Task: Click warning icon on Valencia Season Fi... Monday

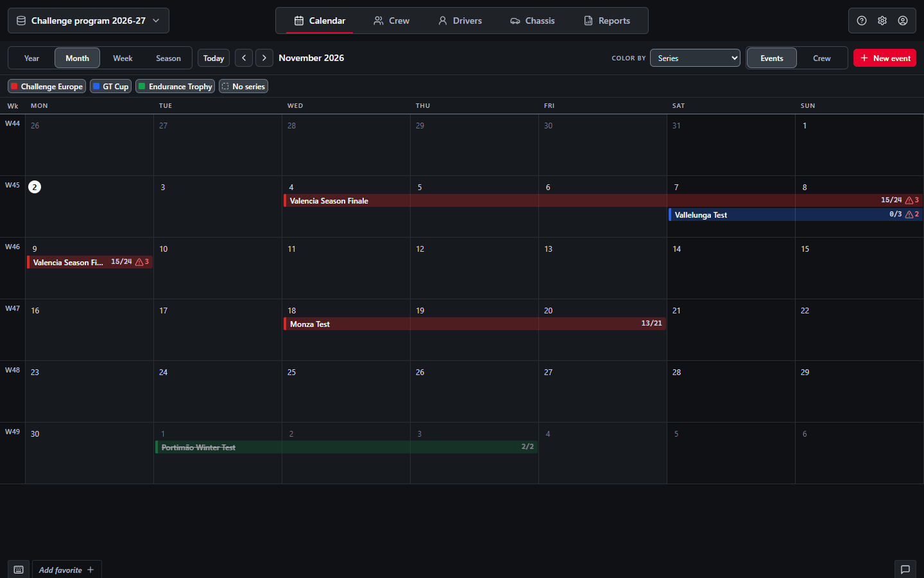Action: pos(139,262)
